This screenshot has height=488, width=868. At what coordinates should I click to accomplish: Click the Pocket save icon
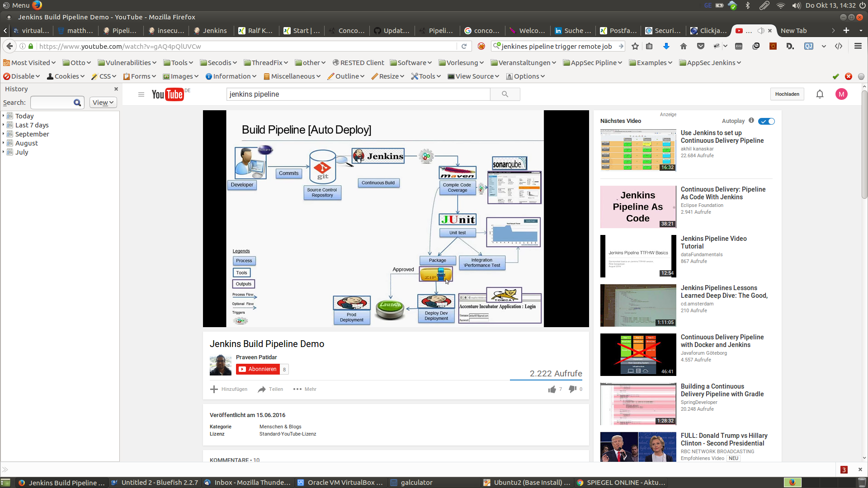click(x=701, y=46)
